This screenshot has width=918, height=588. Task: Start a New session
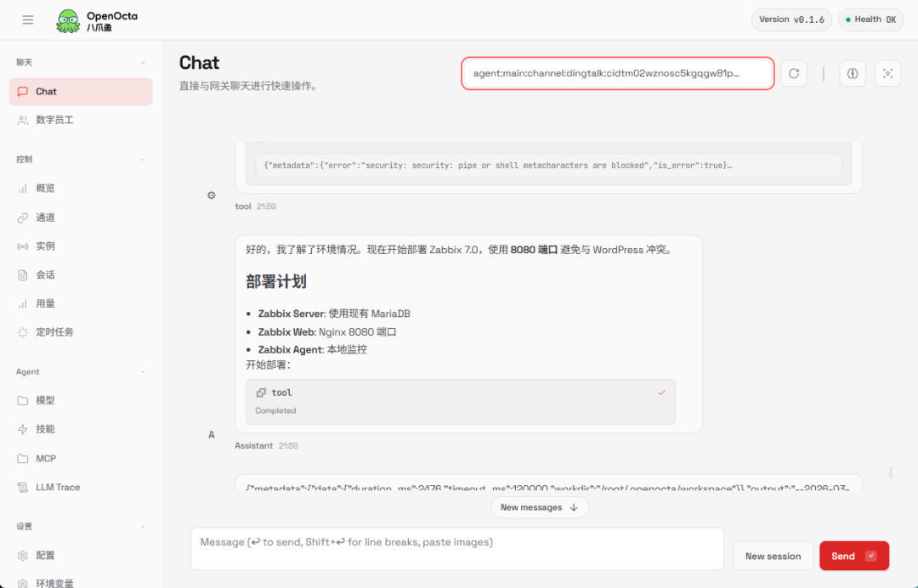click(773, 555)
